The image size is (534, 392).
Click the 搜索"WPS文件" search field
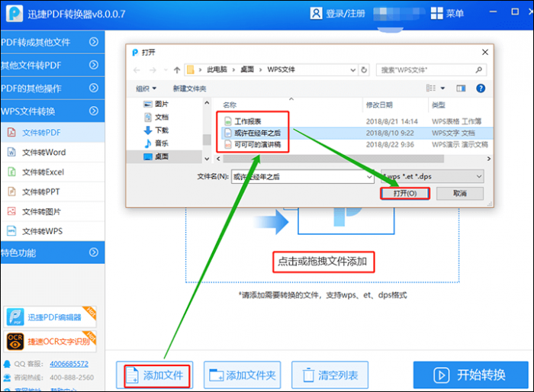tap(431, 70)
